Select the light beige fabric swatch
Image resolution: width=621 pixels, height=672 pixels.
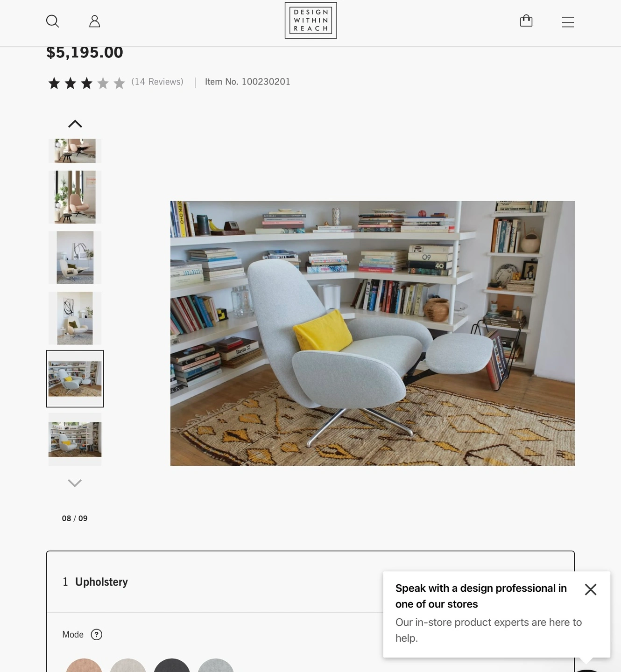click(x=128, y=666)
